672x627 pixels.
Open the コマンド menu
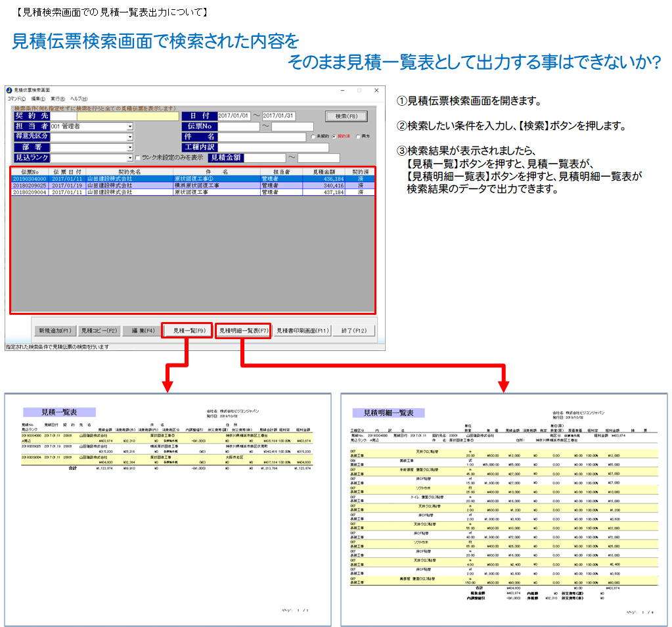point(16,99)
